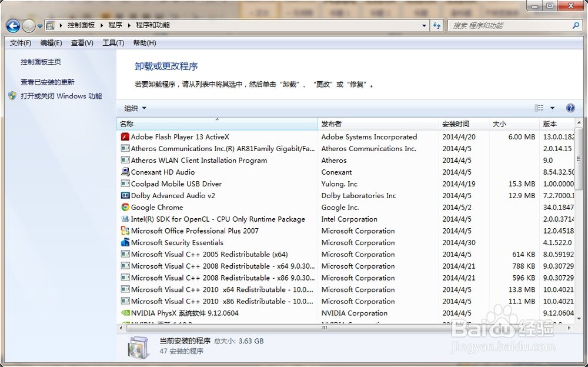Click the Conexant HD Audio speaker icon
The height and width of the screenshot is (367, 588).
tap(125, 172)
